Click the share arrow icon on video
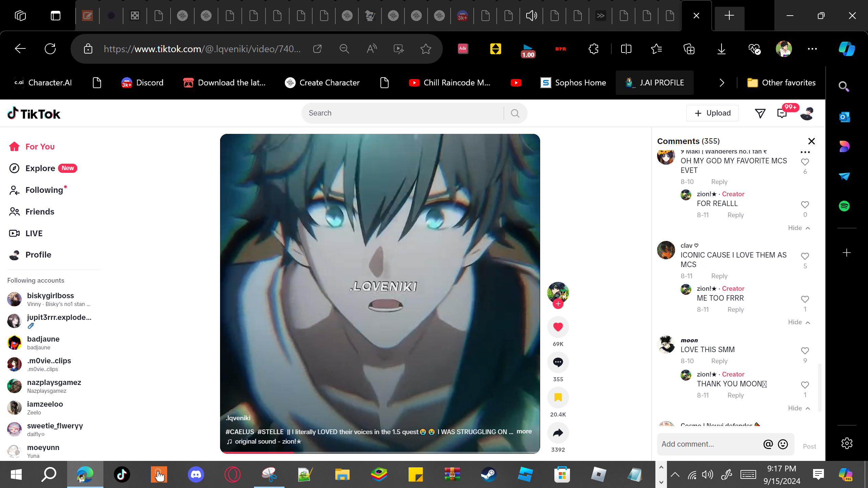Screen dimensions: 868x488 pyautogui.click(x=558, y=433)
